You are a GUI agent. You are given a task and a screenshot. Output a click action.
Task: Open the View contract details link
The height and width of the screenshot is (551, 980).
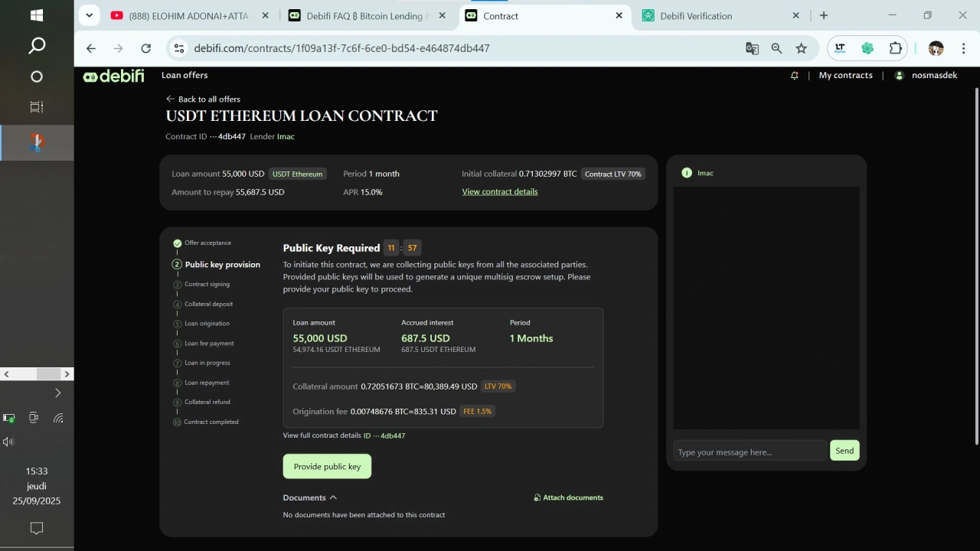(x=499, y=191)
